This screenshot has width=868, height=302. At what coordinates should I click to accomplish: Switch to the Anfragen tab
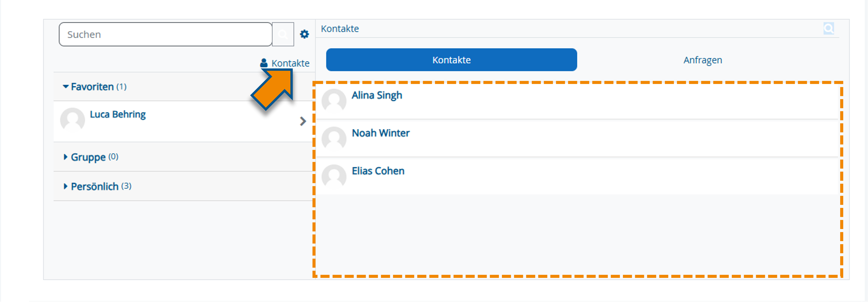coord(703,60)
